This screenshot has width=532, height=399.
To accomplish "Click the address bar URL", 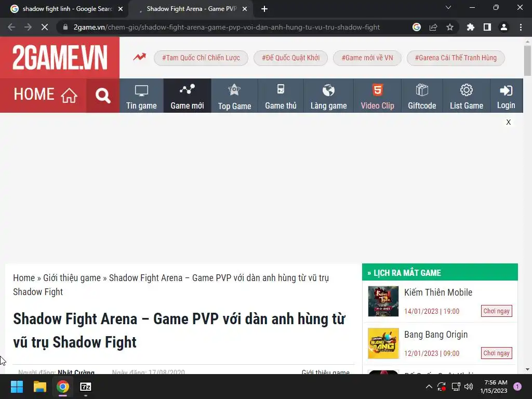I will pyautogui.click(x=227, y=27).
